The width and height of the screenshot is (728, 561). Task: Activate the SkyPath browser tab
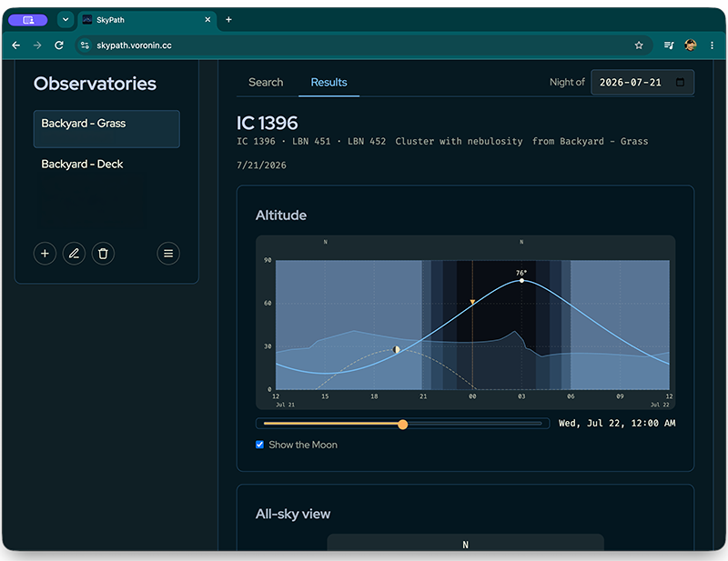[x=147, y=20]
